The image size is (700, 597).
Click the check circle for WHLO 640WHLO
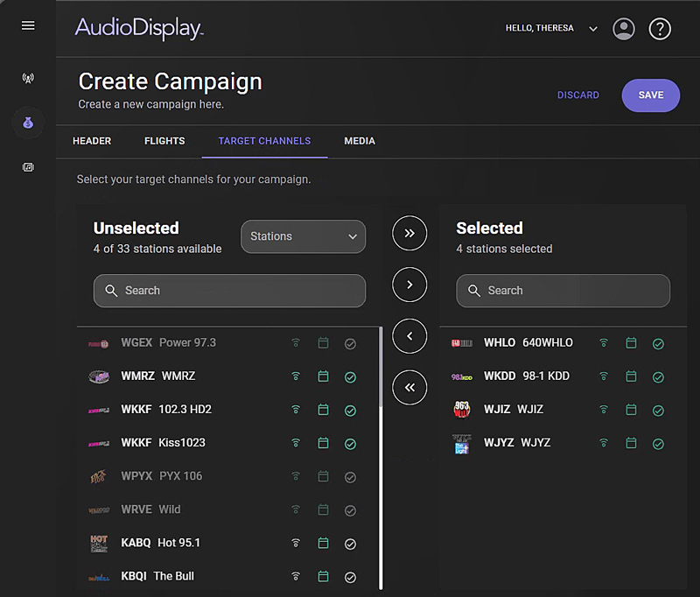point(658,344)
